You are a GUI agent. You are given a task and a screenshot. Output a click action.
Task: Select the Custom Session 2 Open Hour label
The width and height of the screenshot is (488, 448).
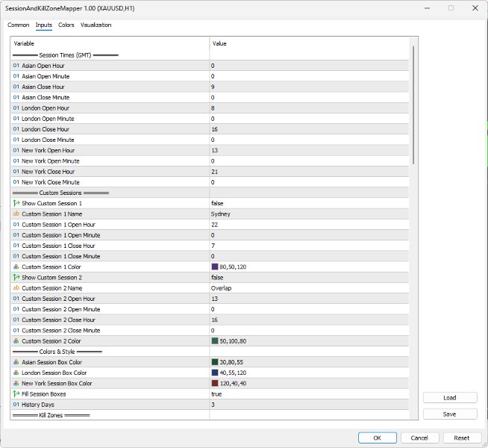click(58, 299)
